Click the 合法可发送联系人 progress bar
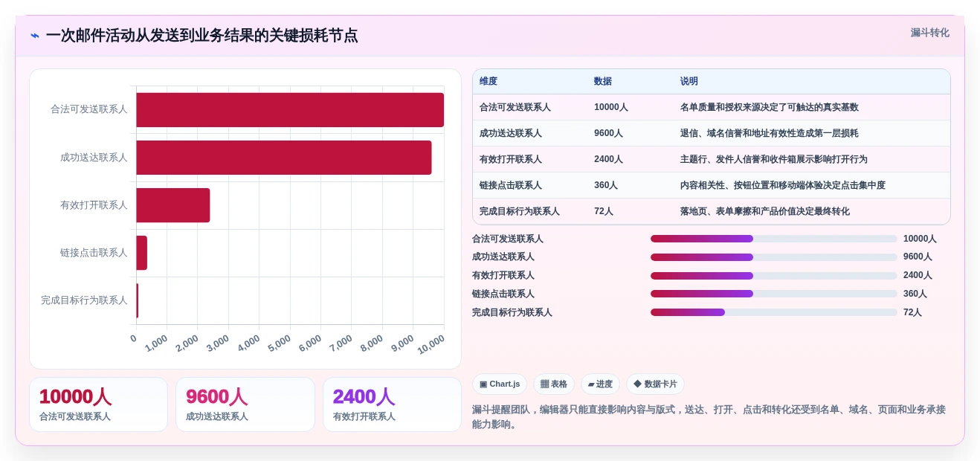 773,239
